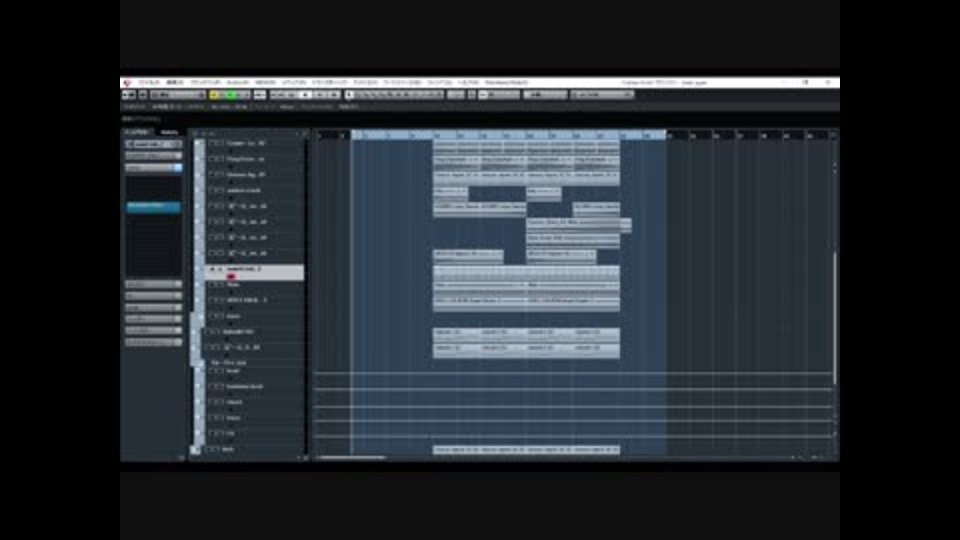
Task: Open the 編集 (Edit) menu
Action: pos(175,82)
